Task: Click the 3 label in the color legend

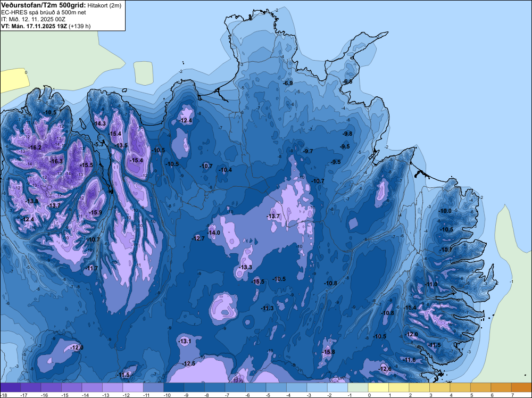Action: coord(431,395)
